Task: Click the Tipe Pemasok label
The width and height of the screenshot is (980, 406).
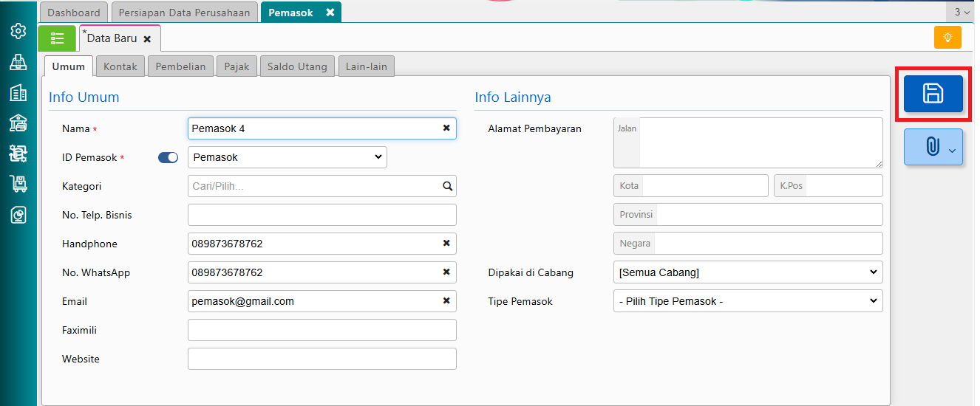Action: [520, 301]
